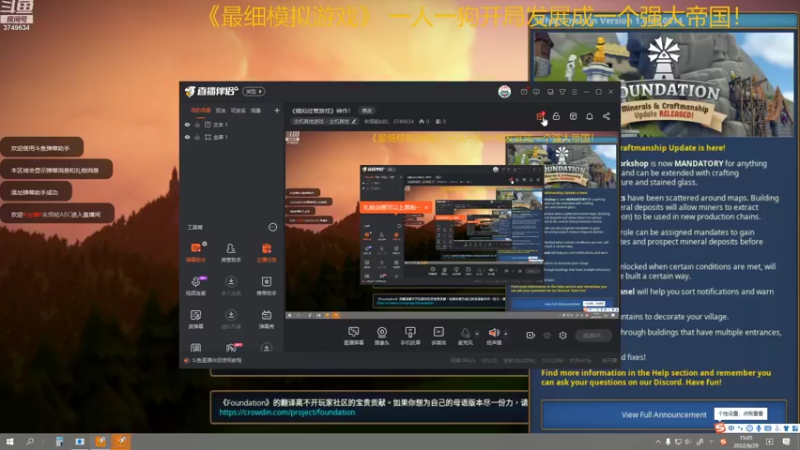Image resolution: width=800 pixels, height=450 pixels.
Task: Toggle the padlock icon above the preview
Action: tap(557, 116)
